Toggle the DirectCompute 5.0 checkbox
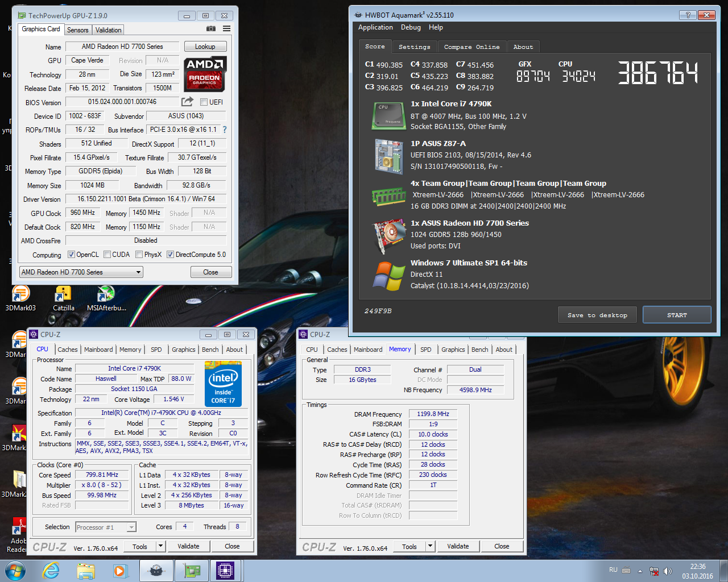The image size is (728, 582). (x=170, y=255)
